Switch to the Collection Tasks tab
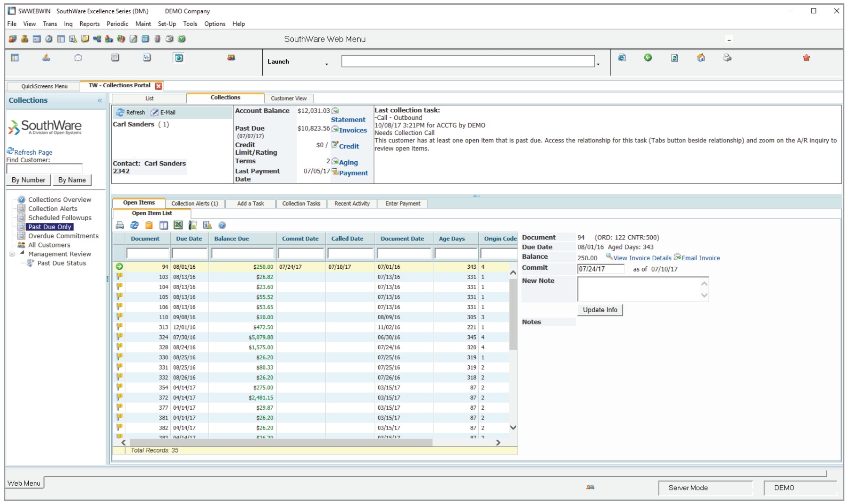Viewport: 848px width, 504px height. (x=301, y=204)
